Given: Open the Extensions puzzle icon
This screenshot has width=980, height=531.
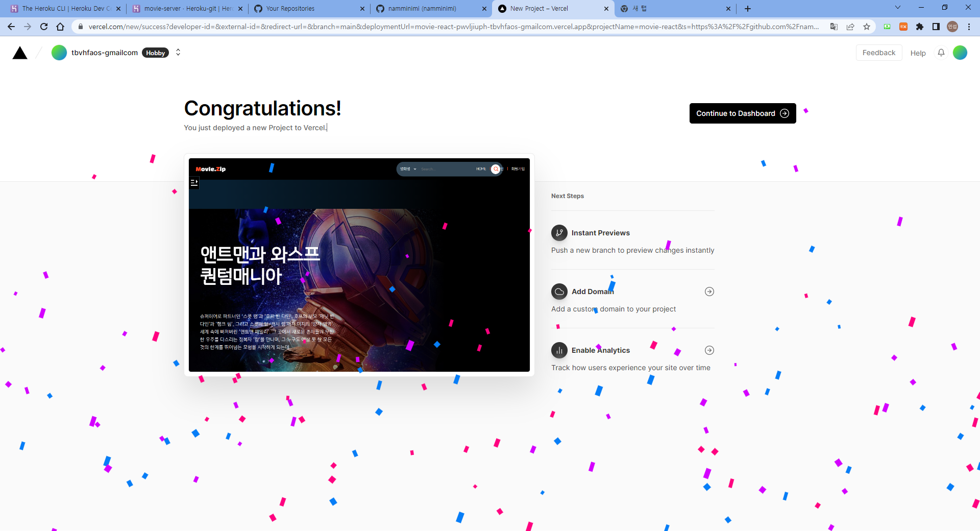Looking at the screenshot, I should point(920,27).
